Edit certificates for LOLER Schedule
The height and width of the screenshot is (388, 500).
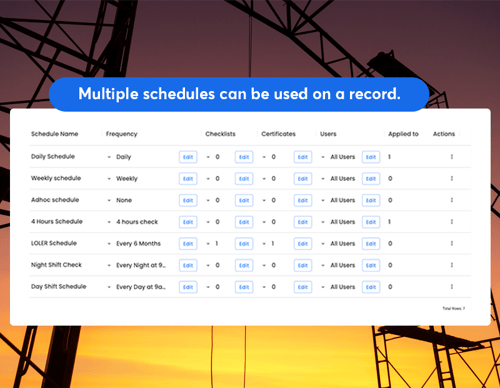point(303,244)
